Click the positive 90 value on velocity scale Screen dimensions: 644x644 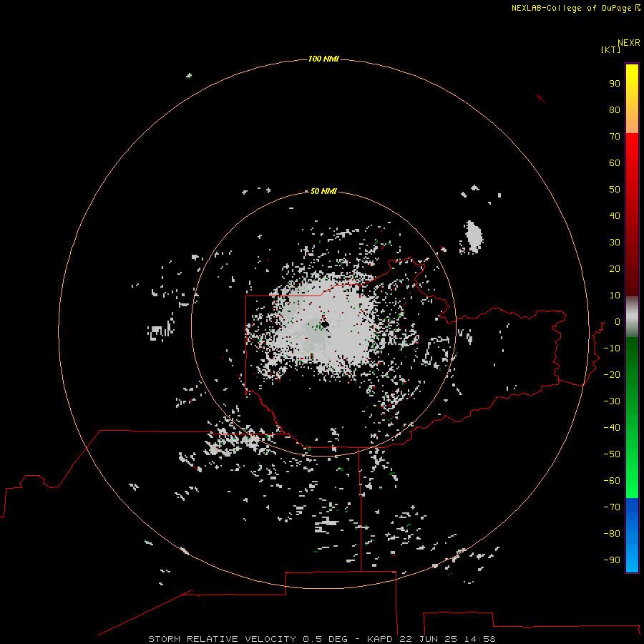click(615, 84)
